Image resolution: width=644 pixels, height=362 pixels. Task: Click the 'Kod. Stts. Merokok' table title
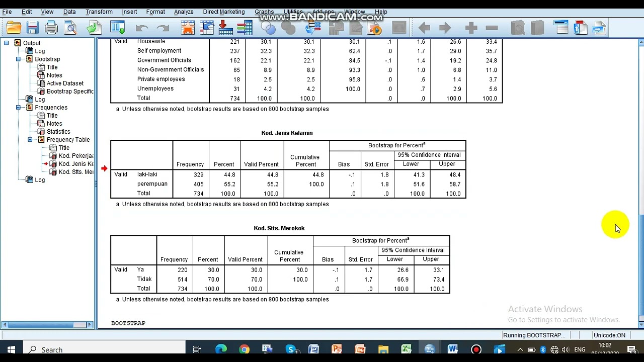[x=279, y=228]
